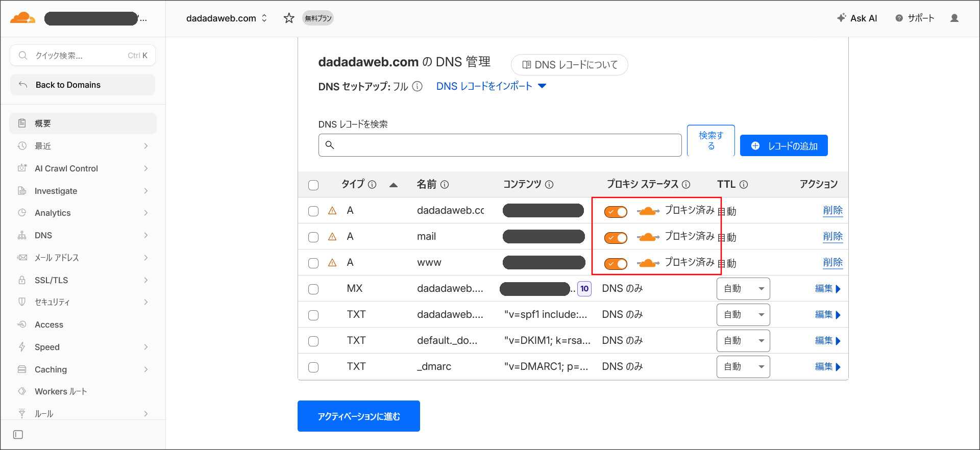Screen dimensions: 980x450
Task: Click 編集 link for MX record
Action: click(x=827, y=289)
